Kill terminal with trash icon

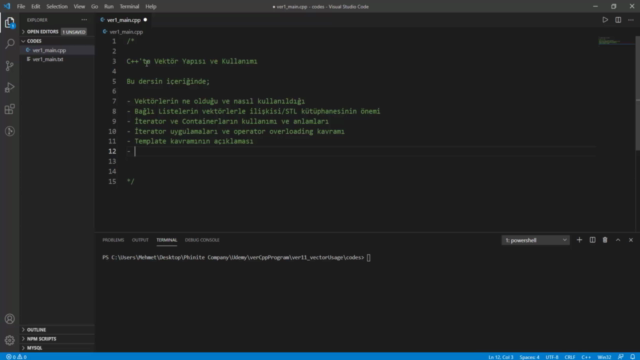605,240
